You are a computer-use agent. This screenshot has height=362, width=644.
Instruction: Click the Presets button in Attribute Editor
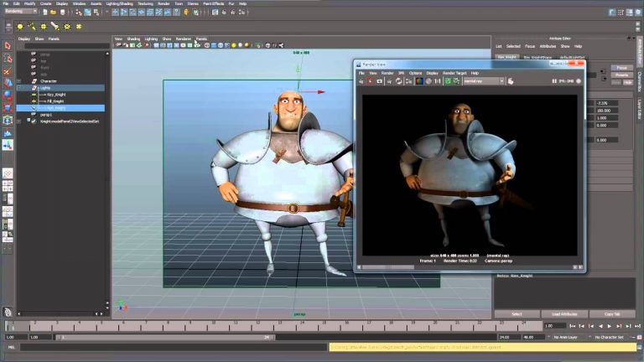622,75
